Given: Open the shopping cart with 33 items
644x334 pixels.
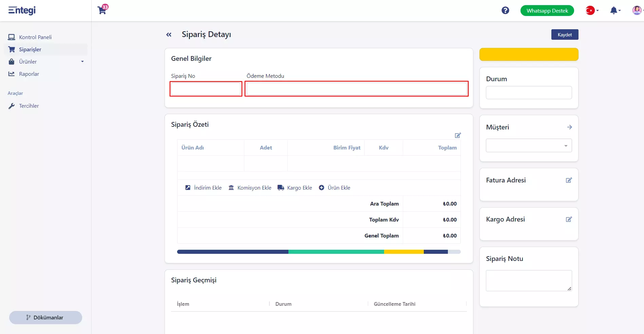Looking at the screenshot, I should click(102, 10).
